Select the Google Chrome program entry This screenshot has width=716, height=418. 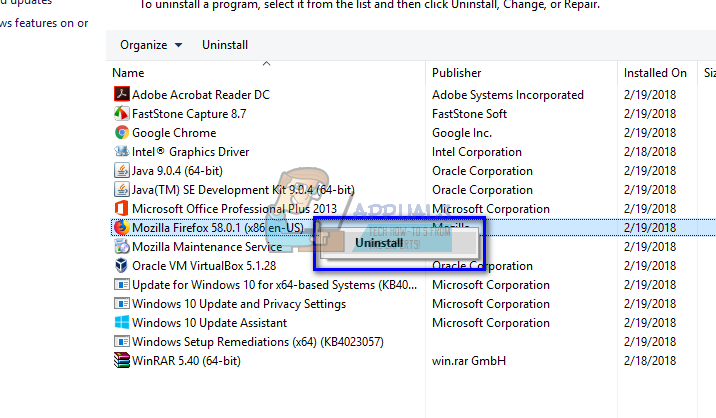click(x=174, y=132)
